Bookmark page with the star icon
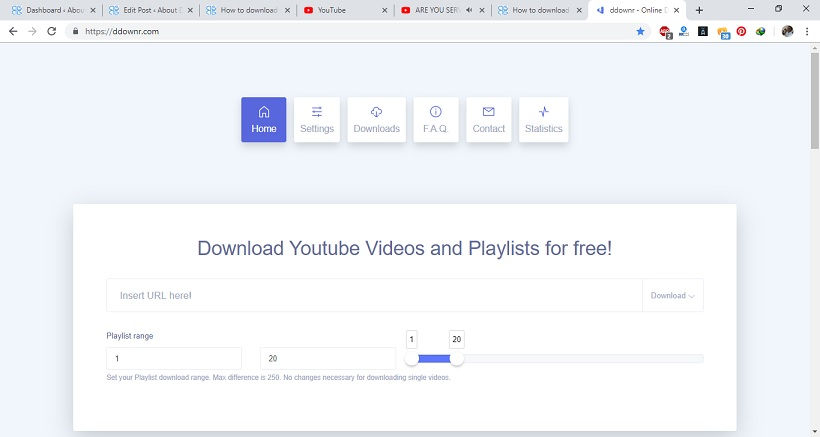 (640, 31)
